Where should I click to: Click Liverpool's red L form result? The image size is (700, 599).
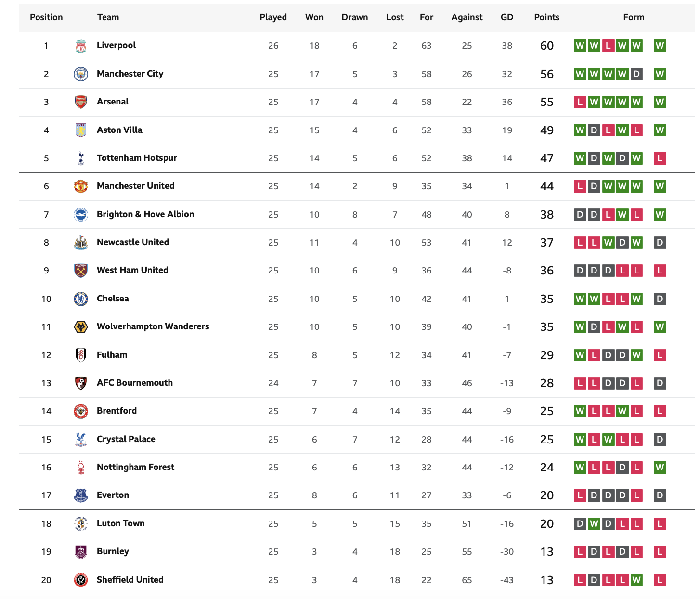(x=608, y=46)
